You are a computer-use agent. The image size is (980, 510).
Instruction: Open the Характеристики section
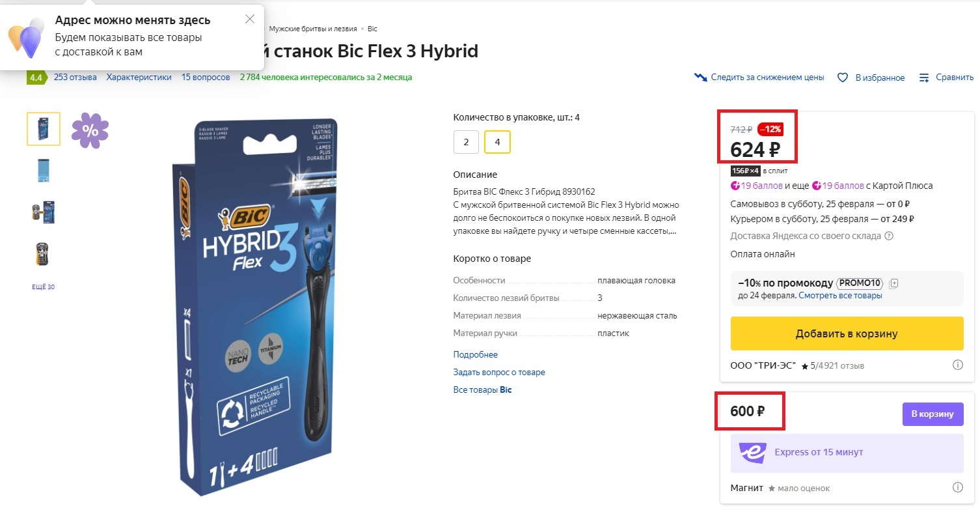[139, 78]
